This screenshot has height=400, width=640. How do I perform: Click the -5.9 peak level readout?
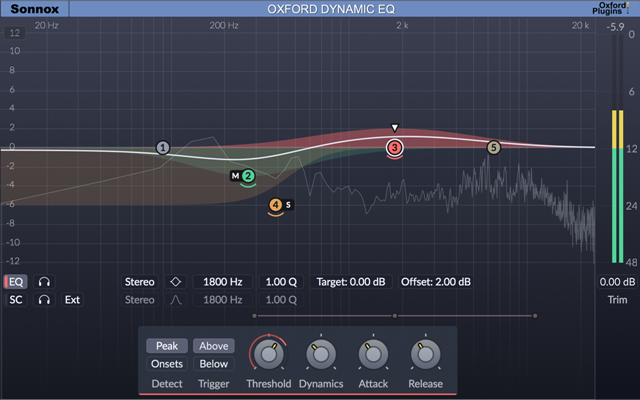point(615,27)
